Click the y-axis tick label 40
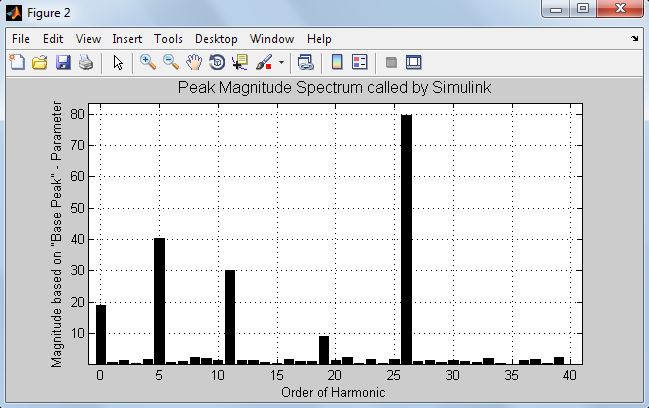Screen dimensions: 649x408 [77, 240]
